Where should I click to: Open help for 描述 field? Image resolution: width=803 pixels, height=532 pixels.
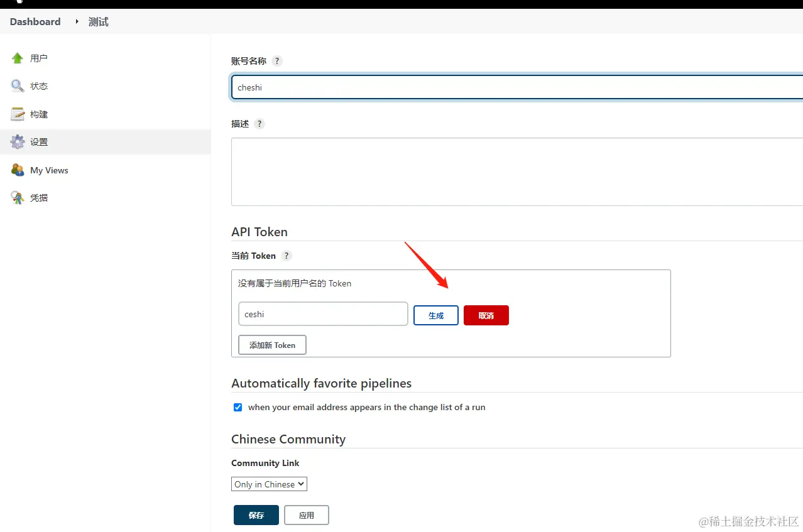pos(259,124)
